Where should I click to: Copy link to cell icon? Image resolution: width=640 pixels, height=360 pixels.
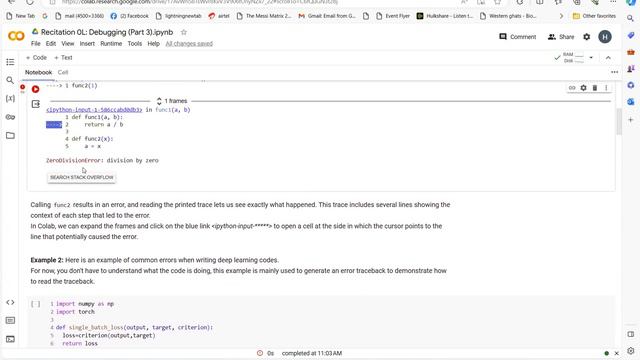click(x=572, y=88)
